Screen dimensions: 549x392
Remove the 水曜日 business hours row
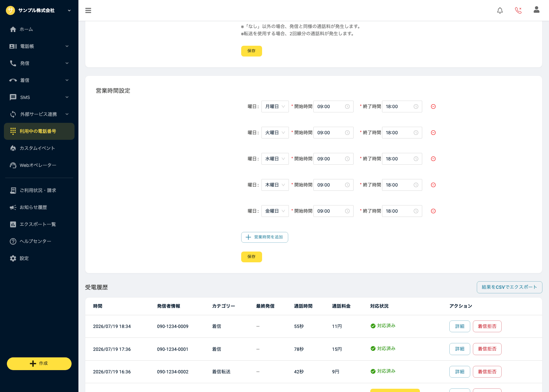coord(433,159)
